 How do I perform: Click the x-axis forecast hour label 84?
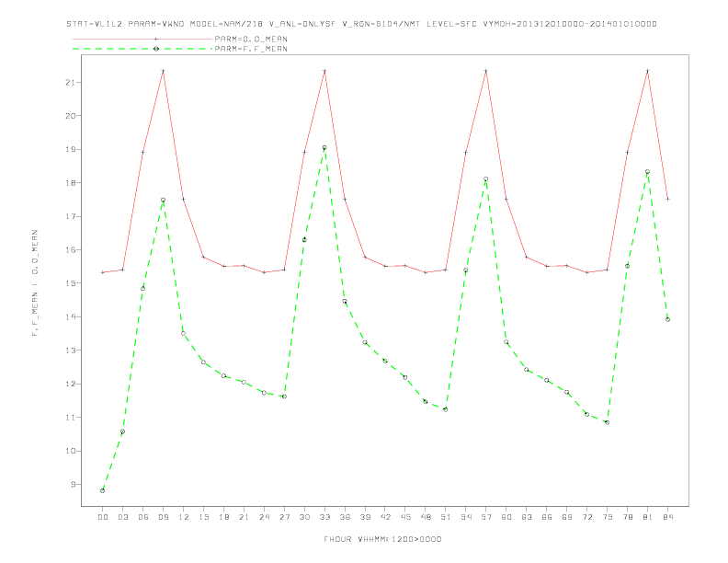[x=667, y=517]
